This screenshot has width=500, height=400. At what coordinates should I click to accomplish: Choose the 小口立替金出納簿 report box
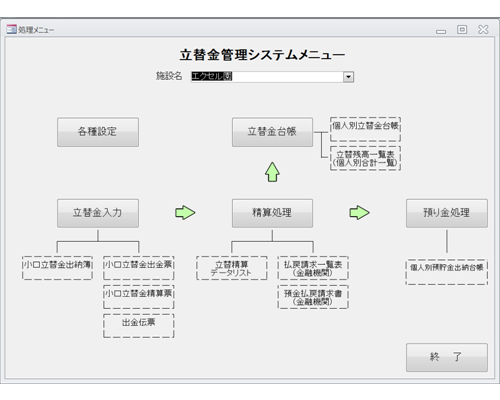pos(57,268)
